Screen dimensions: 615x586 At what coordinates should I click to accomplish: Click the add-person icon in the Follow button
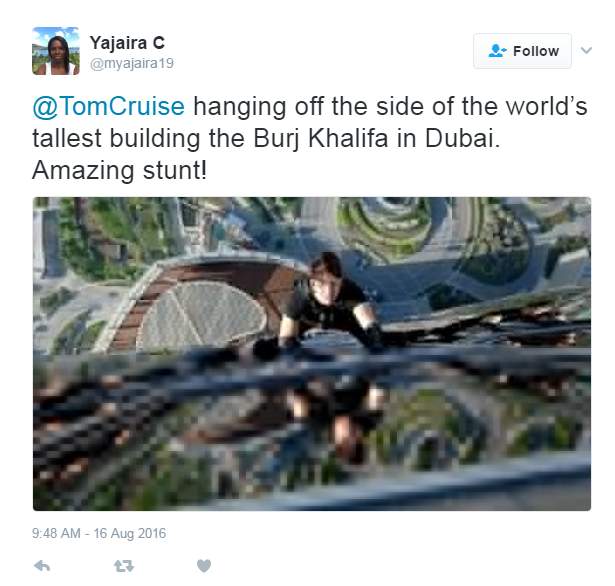(497, 51)
